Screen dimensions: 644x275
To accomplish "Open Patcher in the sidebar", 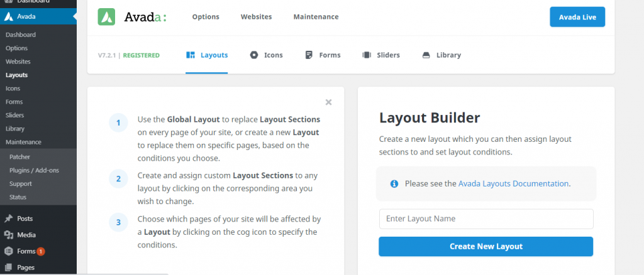I will click(x=19, y=157).
